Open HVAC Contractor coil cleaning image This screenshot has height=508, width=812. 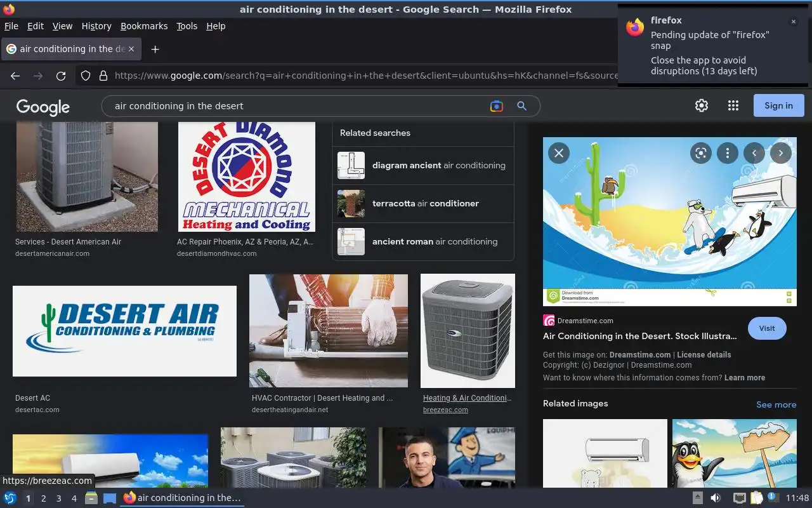(x=329, y=331)
